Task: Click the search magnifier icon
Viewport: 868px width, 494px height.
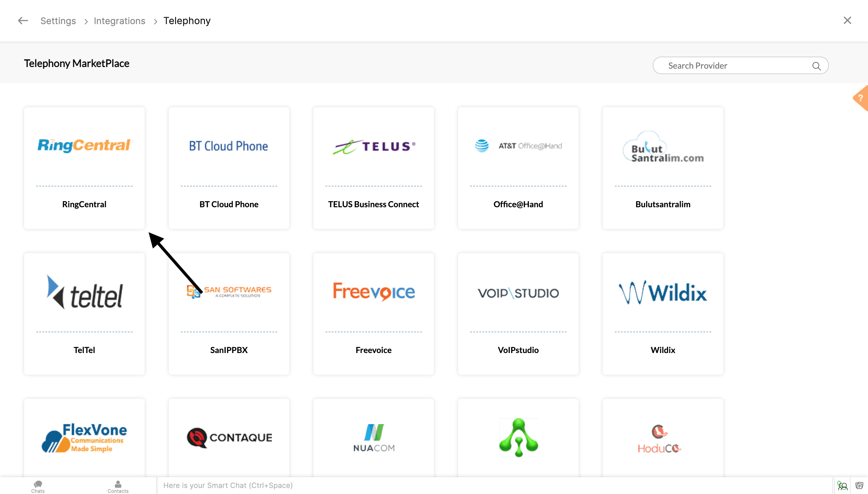Action: [816, 66]
